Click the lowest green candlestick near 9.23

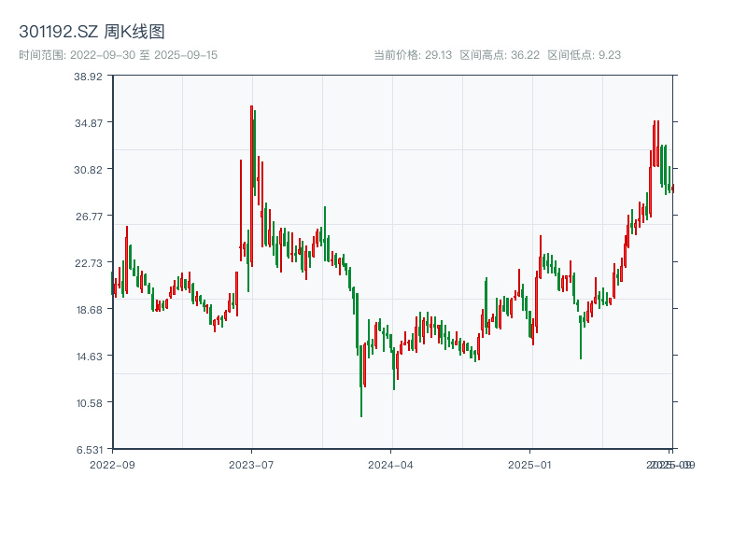point(361,381)
